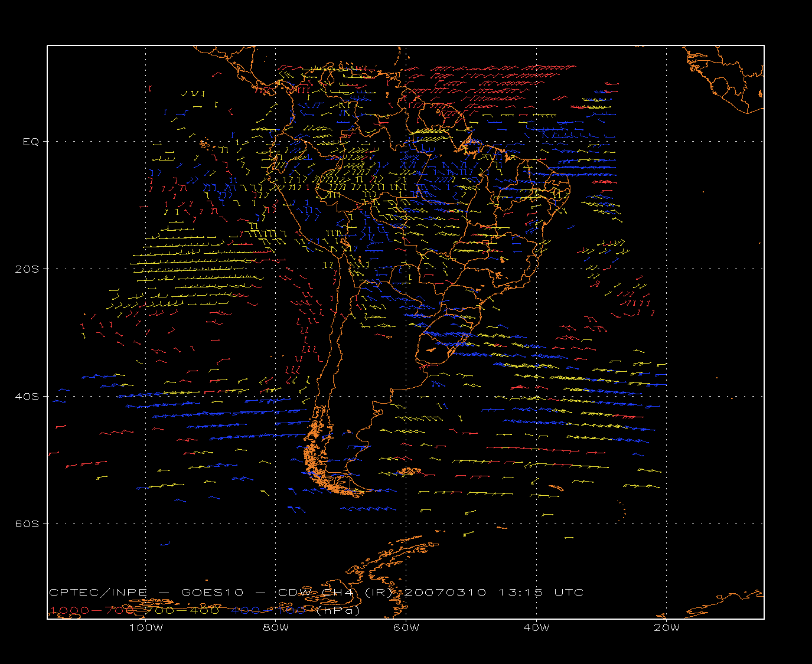This screenshot has height=664, width=812.
Task: Click the 20W longitude axis label
Action: pos(667,627)
